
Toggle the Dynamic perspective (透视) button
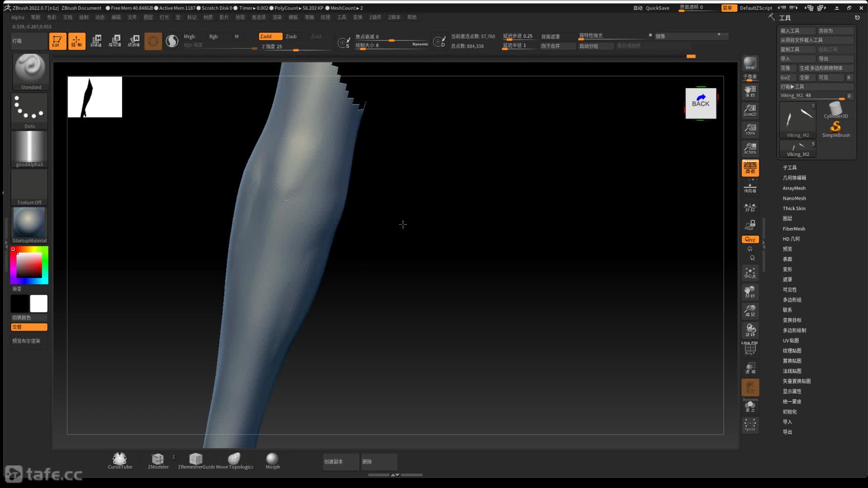(750, 168)
